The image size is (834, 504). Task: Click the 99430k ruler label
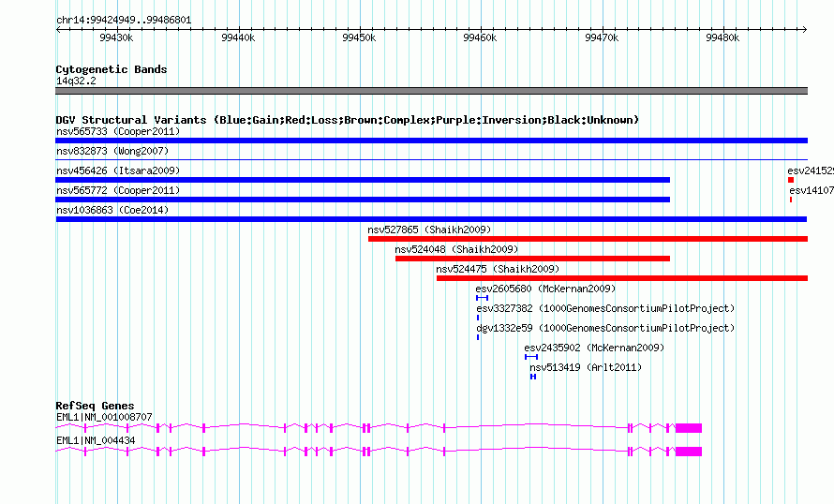pyautogui.click(x=116, y=37)
